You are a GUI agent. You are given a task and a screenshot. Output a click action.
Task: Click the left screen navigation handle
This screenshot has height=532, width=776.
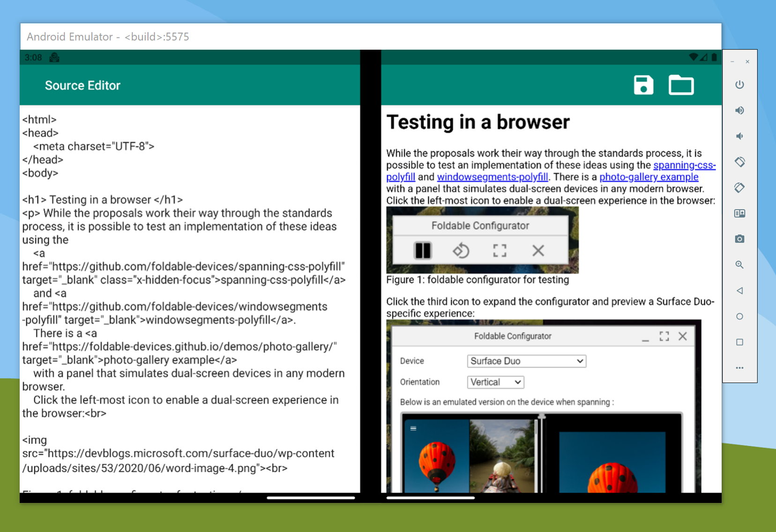pos(311,498)
